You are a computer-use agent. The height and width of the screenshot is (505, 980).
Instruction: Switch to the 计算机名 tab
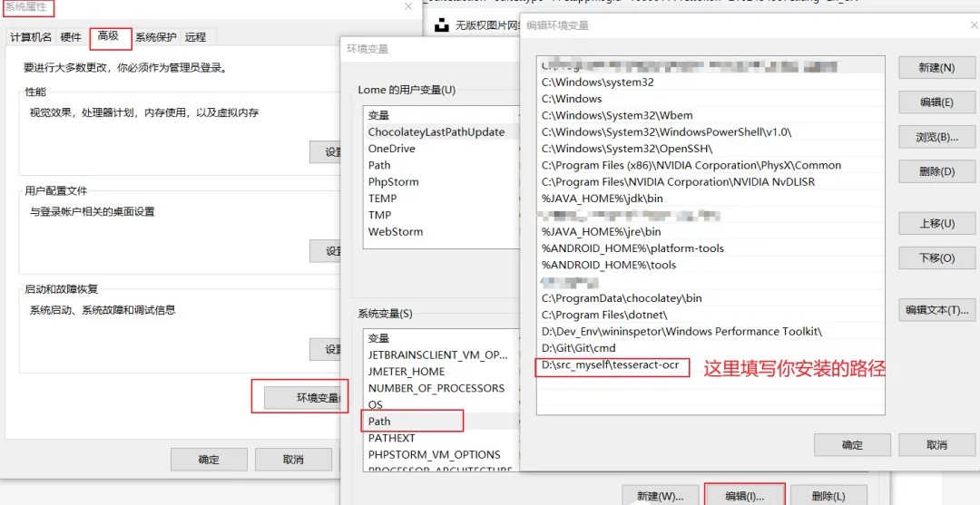(x=31, y=37)
